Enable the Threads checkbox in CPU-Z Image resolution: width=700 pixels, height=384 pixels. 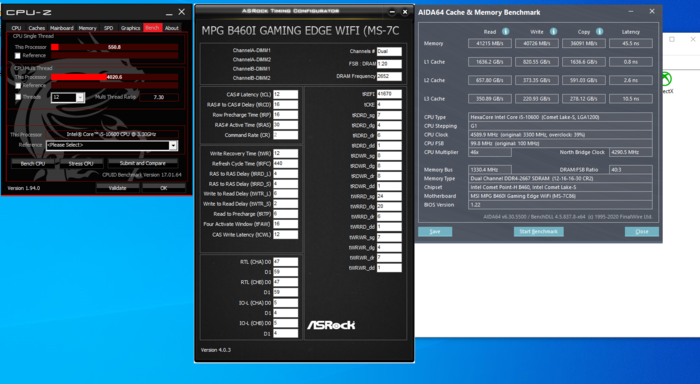click(x=17, y=97)
